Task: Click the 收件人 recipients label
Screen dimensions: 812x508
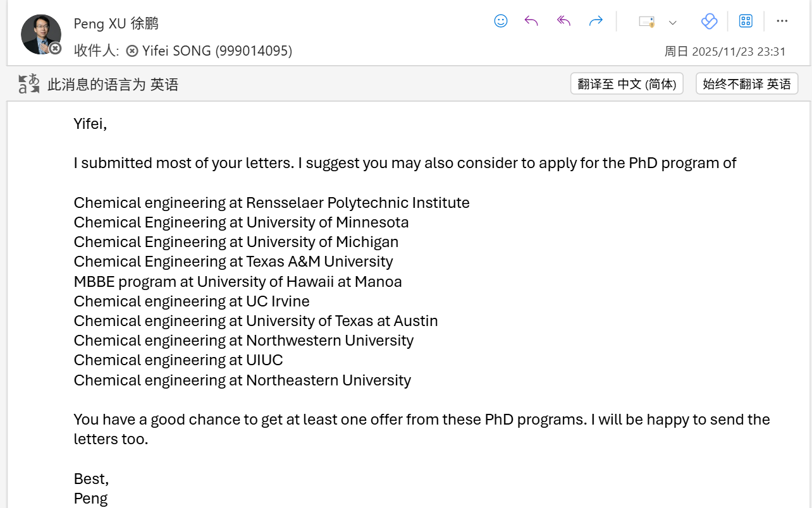Action: tap(95, 51)
